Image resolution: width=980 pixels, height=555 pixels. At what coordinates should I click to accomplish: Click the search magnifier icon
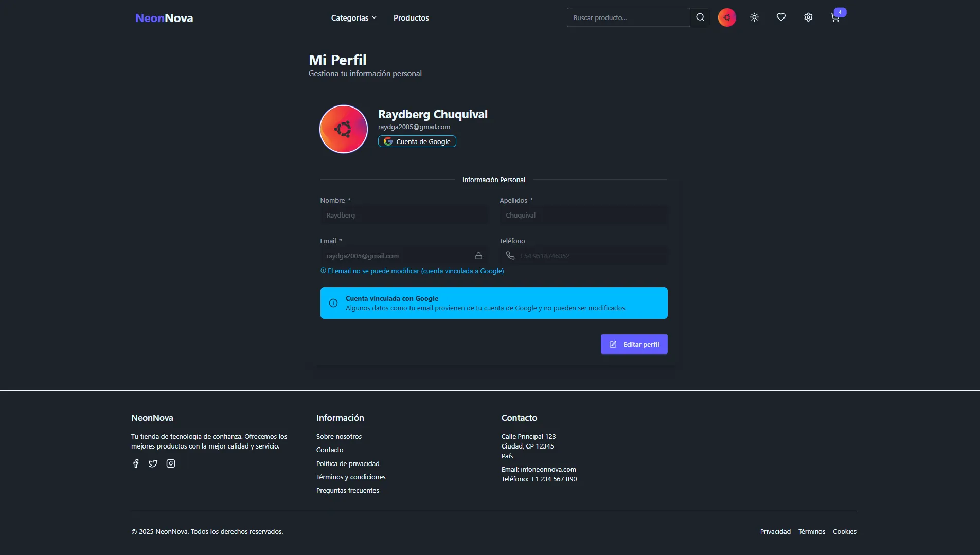point(700,17)
